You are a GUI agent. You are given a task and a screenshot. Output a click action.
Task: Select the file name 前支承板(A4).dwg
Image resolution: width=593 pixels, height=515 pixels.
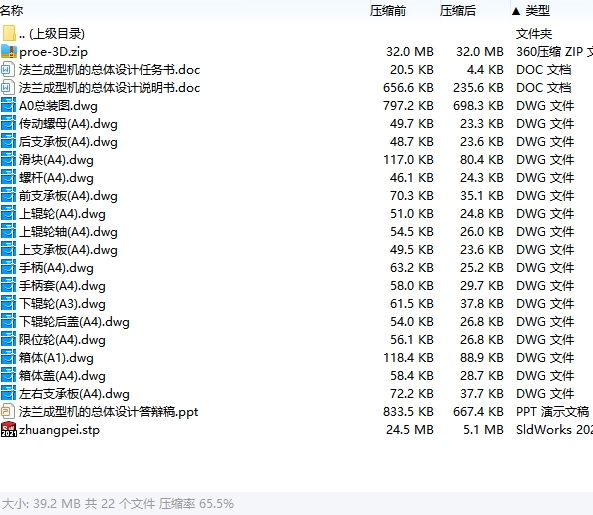click(x=68, y=196)
